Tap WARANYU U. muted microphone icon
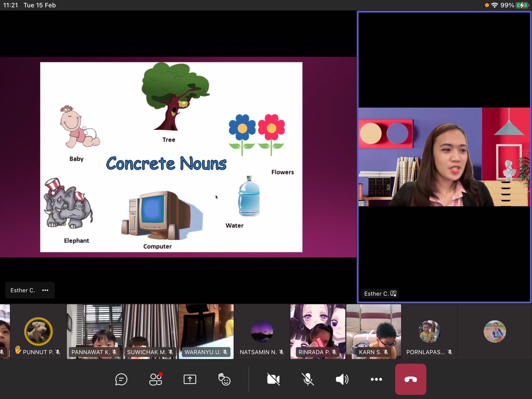532x399 pixels. [225, 352]
